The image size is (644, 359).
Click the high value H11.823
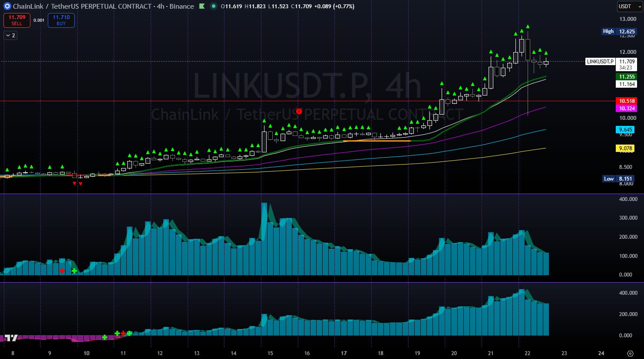(x=256, y=7)
